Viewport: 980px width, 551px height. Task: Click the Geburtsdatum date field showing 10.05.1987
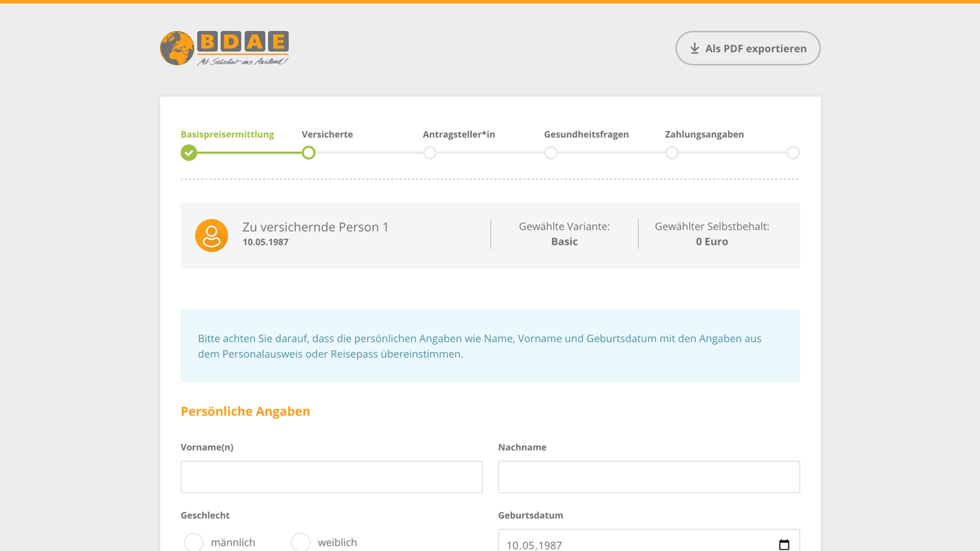pos(649,541)
